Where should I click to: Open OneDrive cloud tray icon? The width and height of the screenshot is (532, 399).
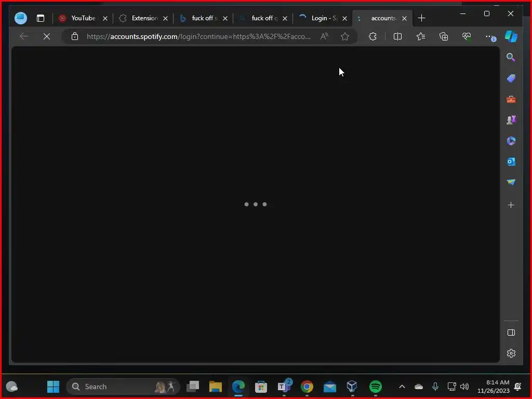419,387
